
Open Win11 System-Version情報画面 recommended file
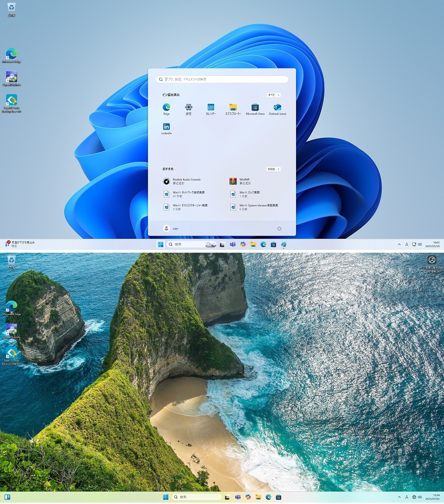254,207
